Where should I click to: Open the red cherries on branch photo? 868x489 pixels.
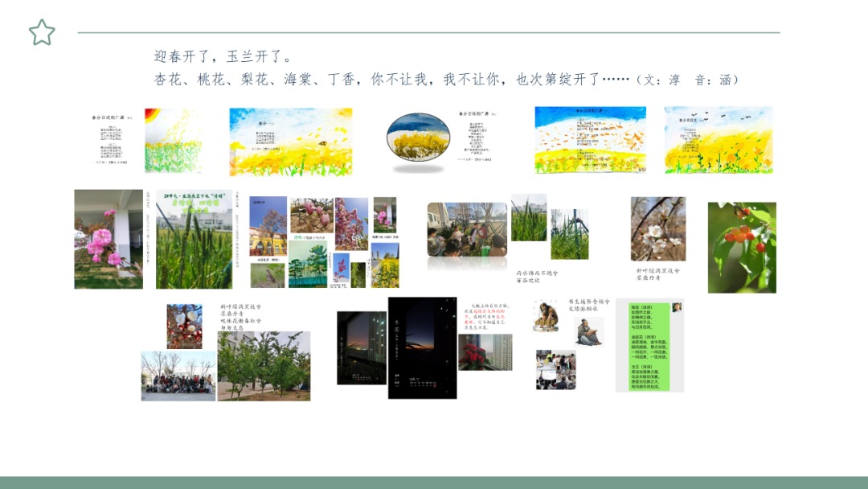coord(742,247)
